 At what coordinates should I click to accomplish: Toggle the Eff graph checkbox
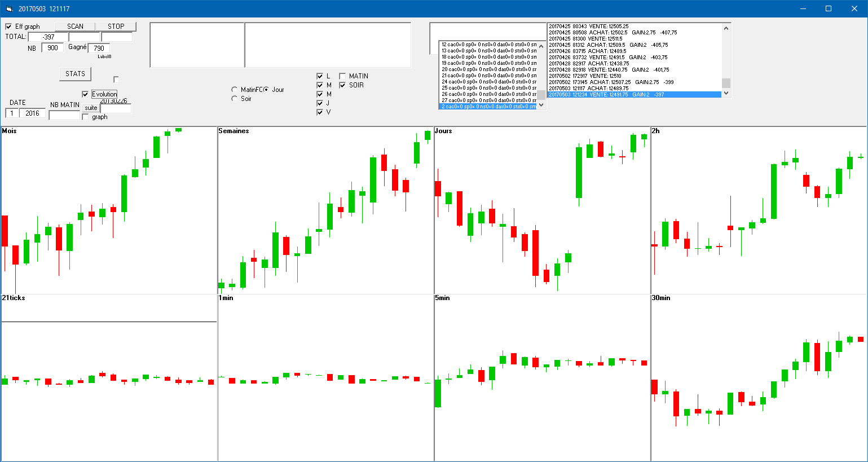pyautogui.click(x=8, y=27)
